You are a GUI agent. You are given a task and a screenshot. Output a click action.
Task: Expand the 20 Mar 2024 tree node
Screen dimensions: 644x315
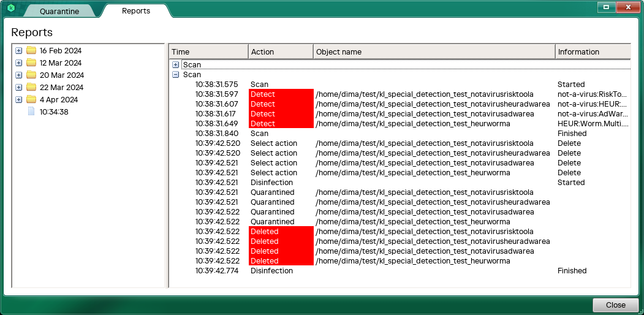coord(18,75)
